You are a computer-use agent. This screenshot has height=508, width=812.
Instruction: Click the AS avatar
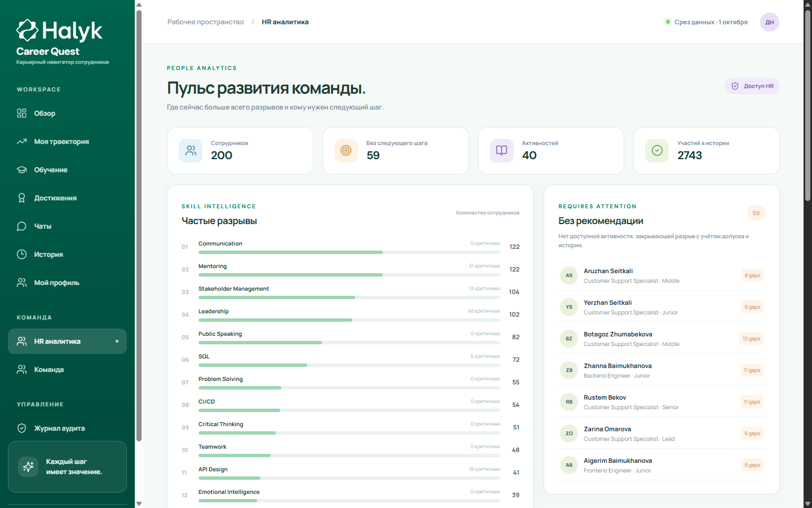[x=569, y=275]
